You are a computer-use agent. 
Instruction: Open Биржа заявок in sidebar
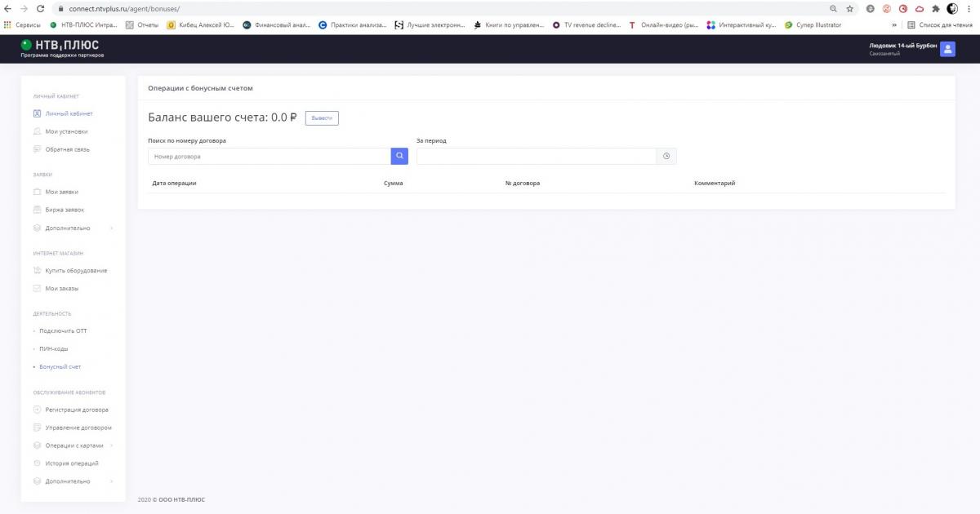click(65, 210)
